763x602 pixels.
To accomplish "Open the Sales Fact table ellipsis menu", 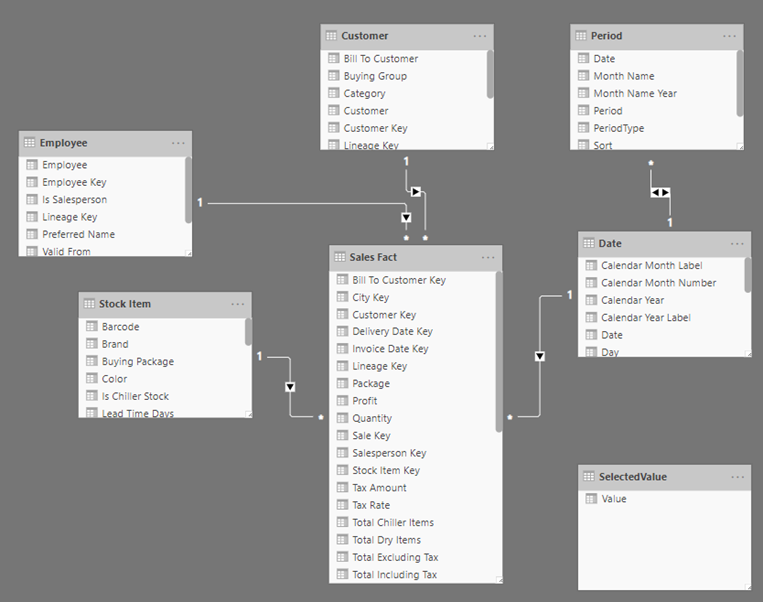I will [x=488, y=257].
